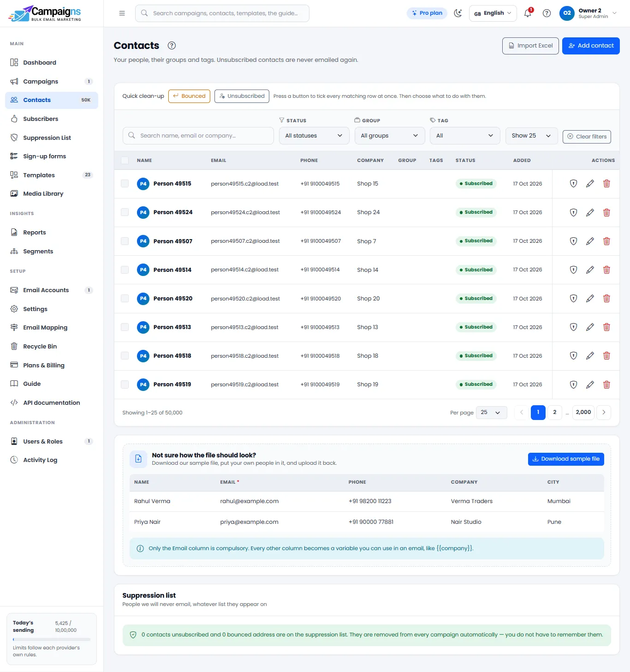The width and height of the screenshot is (630, 672).
Task: Click the global search campaigns box
Action: (x=222, y=13)
